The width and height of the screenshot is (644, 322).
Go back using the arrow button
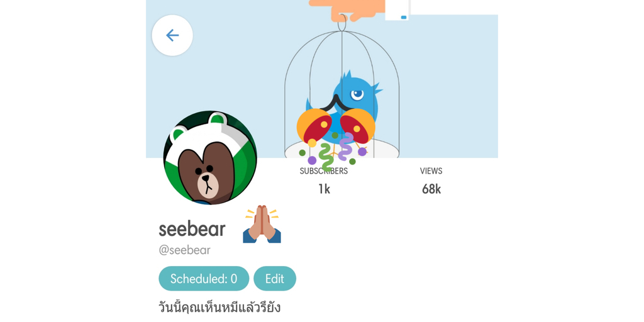tap(172, 35)
